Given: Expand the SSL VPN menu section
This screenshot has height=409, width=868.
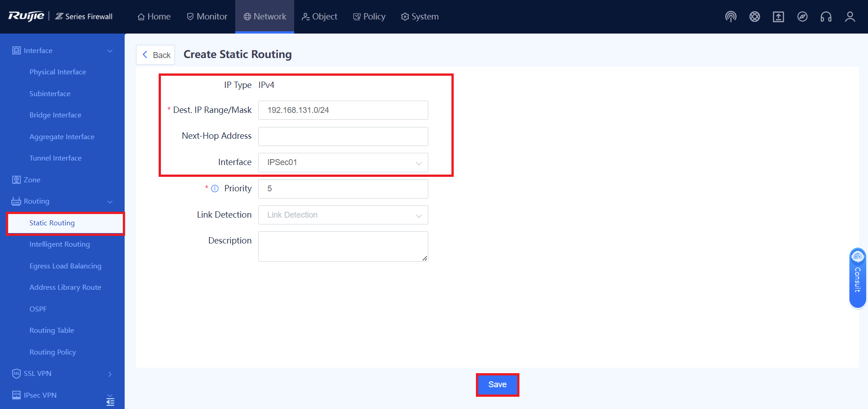Looking at the screenshot, I should (110, 374).
